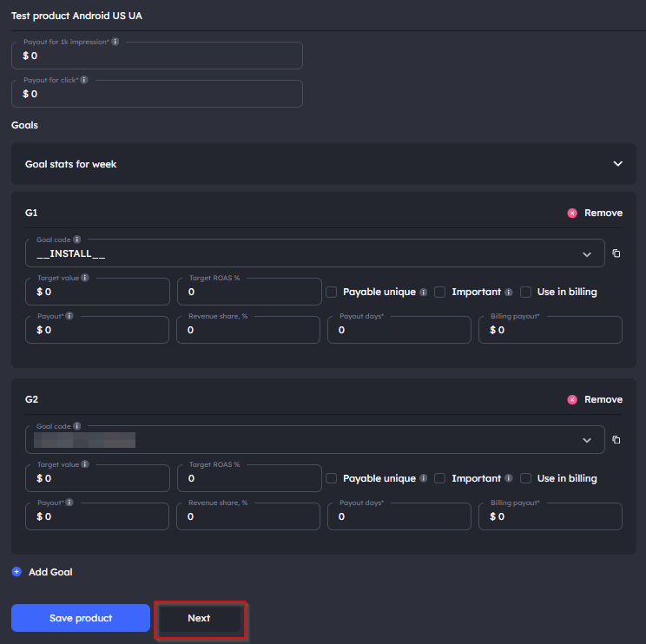Edit G1 Target ROAS % field
The image size is (646, 644).
coord(249,292)
